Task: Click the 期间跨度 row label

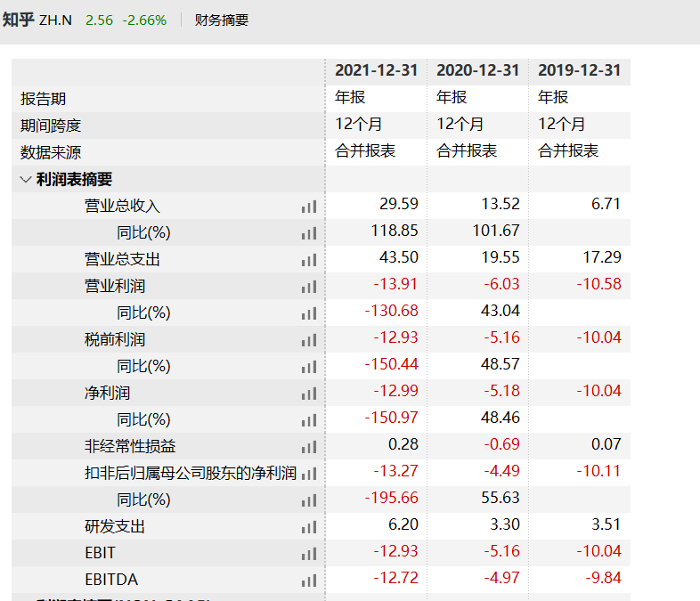Action: coord(51,126)
